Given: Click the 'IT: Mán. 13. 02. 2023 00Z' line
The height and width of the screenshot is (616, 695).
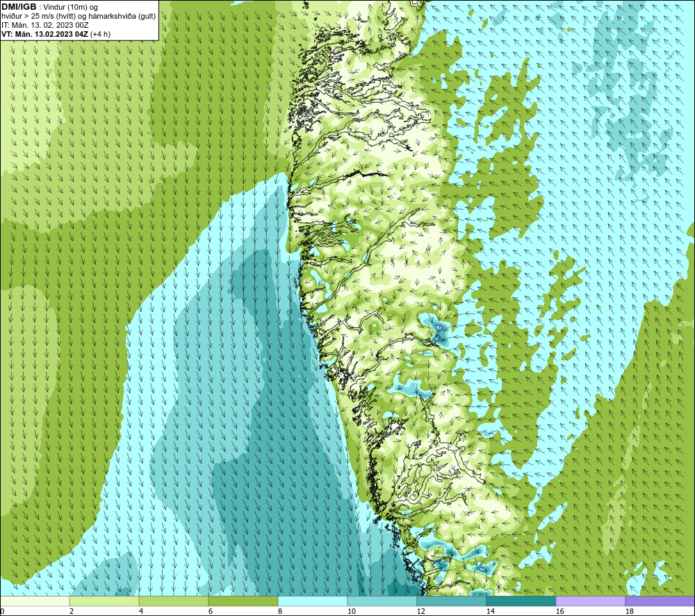Looking at the screenshot, I should click(44, 25).
